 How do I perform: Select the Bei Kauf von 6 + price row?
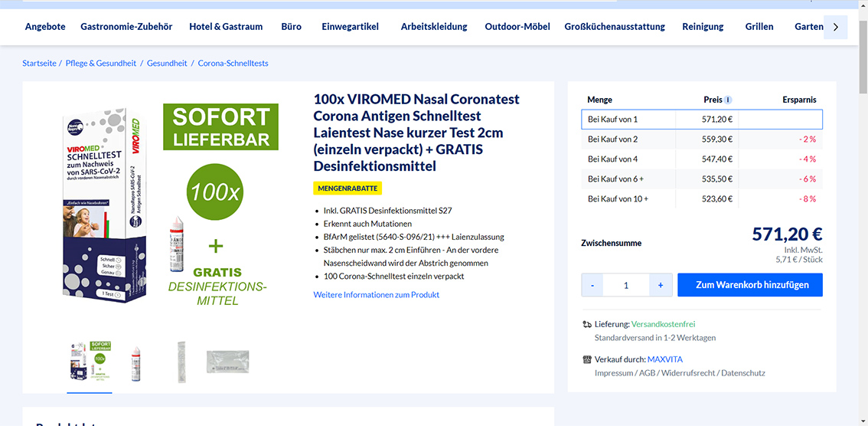[702, 179]
